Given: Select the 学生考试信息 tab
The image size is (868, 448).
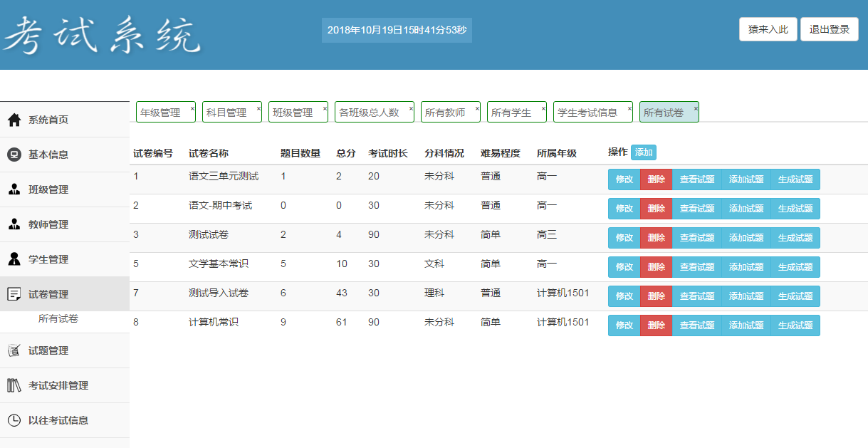Looking at the screenshot, I should click(588, 111).
